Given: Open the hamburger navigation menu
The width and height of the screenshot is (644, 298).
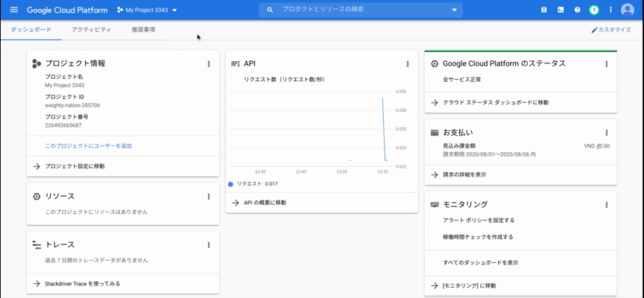Looking at the screenshot, I should 14,10.
